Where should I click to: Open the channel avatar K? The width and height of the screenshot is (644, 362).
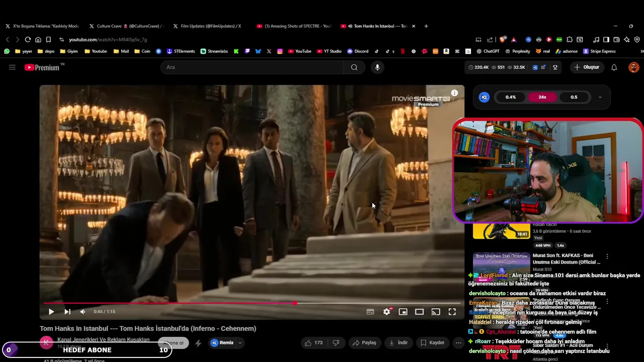(46, 342)
